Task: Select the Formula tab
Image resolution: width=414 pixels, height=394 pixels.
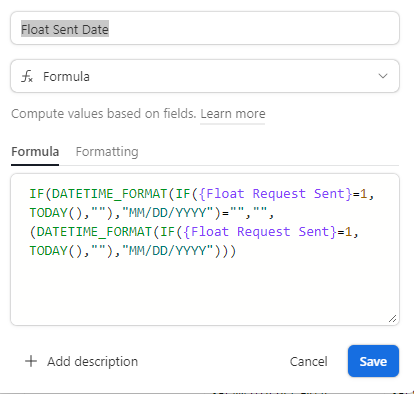Action: pyautogui.click(x=35, y=152)
